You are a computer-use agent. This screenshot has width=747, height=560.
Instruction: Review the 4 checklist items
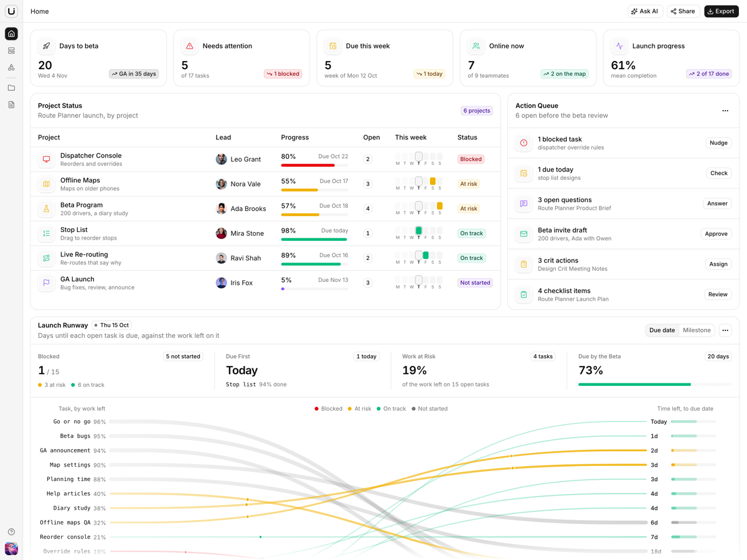[x=718, y=294]
